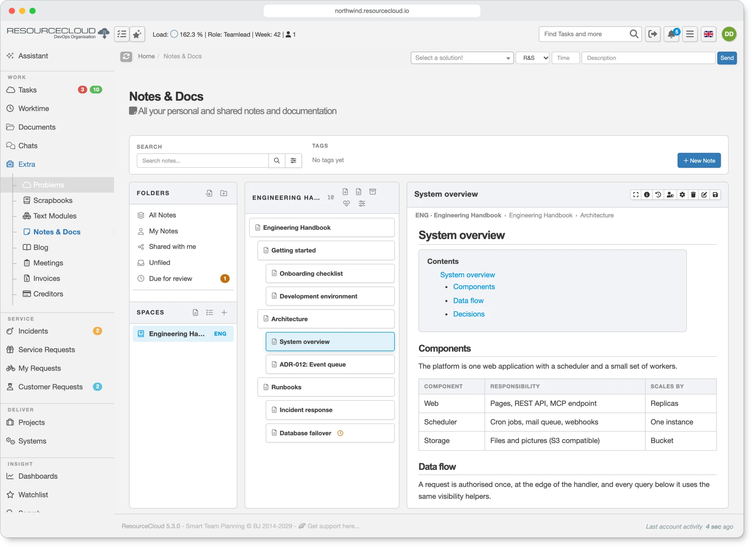Open Database failover note
The image size is (756, 553).
330,433
